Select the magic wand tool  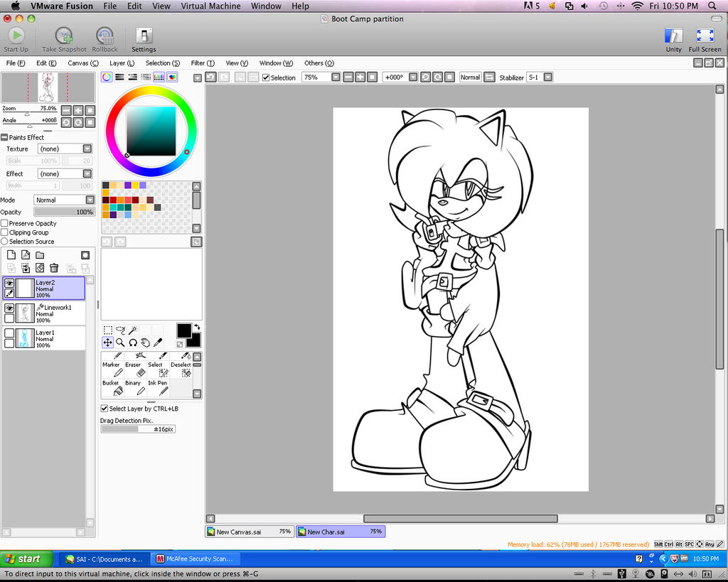[x=133, y=330]
